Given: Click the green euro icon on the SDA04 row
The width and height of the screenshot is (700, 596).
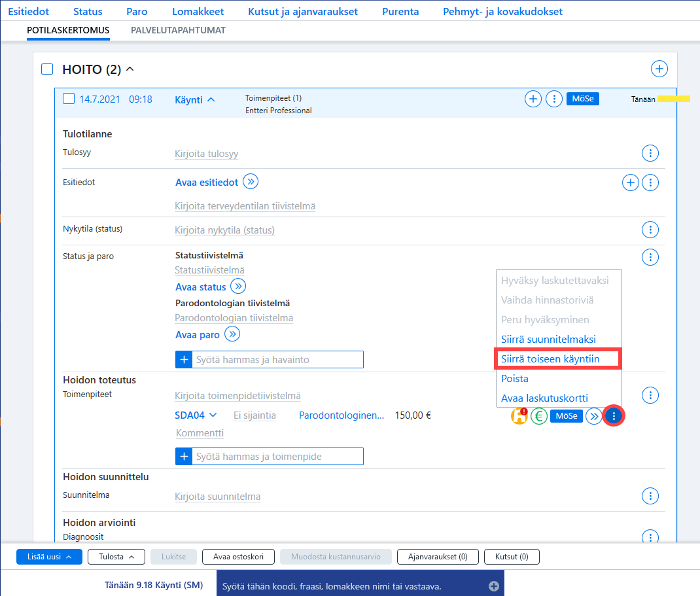Looking at the screenshot, I should 539,416.
